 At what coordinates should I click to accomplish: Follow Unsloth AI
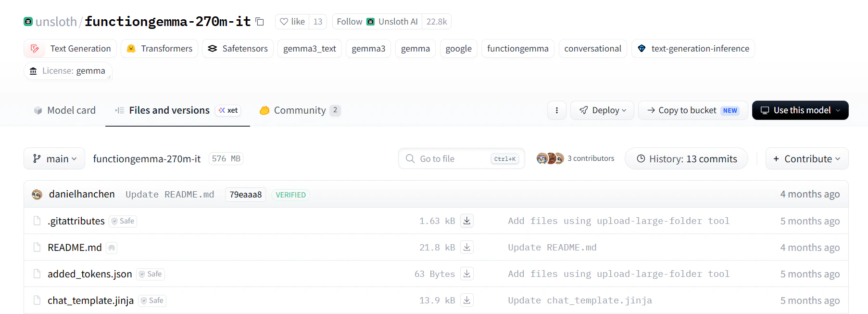[x=377, y=22]
